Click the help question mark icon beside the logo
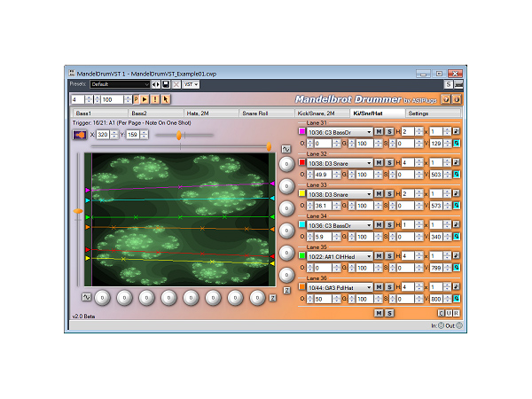This screenshot has width=532, height=399. pos(446,99)
